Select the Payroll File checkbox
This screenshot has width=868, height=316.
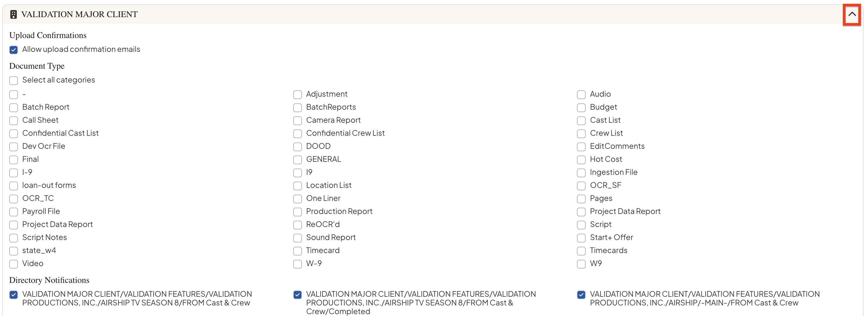[x=14, y=212]
